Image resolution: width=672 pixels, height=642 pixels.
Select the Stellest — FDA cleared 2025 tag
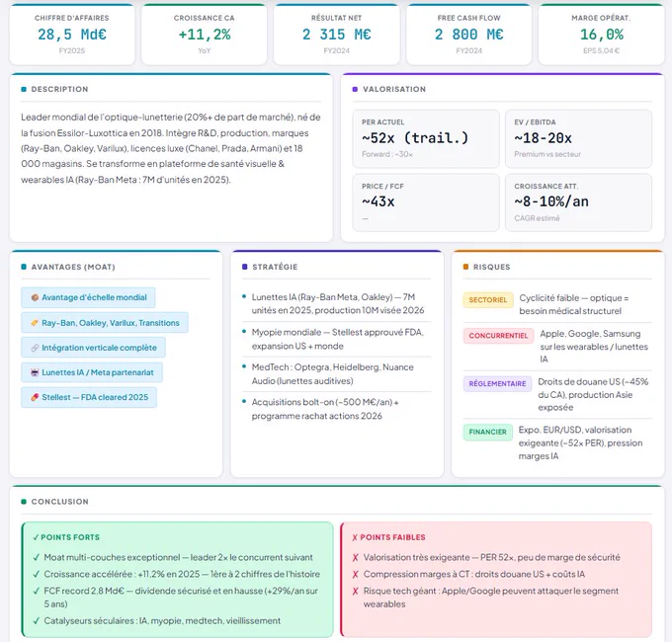click(x=89, y=397)
